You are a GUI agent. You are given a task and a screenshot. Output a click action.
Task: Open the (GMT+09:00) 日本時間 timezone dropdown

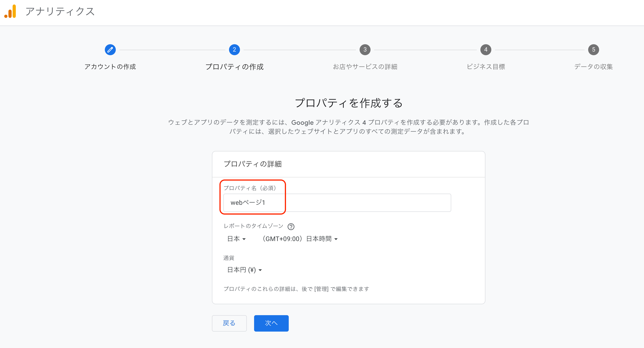[x=299, y=239]
